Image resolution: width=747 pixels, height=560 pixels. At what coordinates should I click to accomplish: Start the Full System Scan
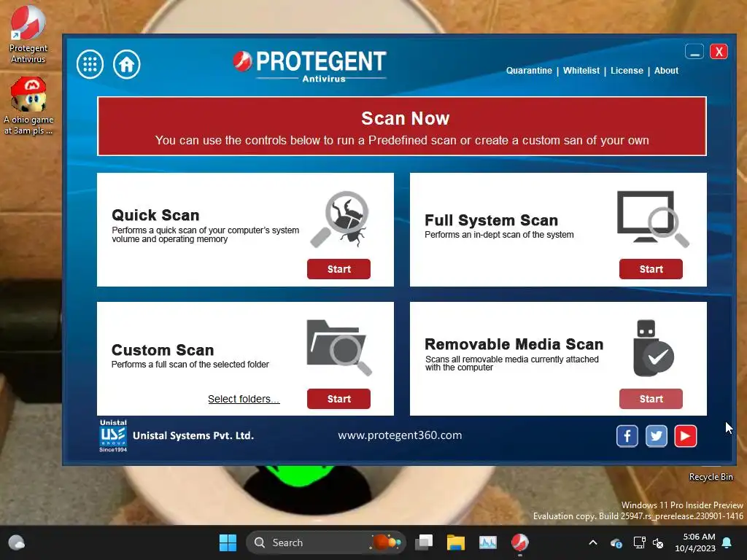651,269
